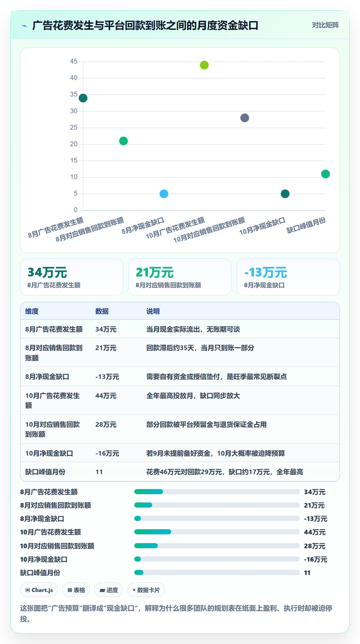Click text 部分回款被平台预留金与退货保证金占用
This screenshot has height=644, width=360.
[x=206, y=424]
